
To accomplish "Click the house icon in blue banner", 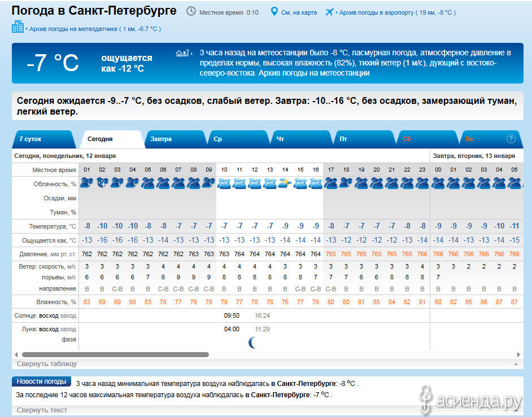I will [x=182, y=53].
